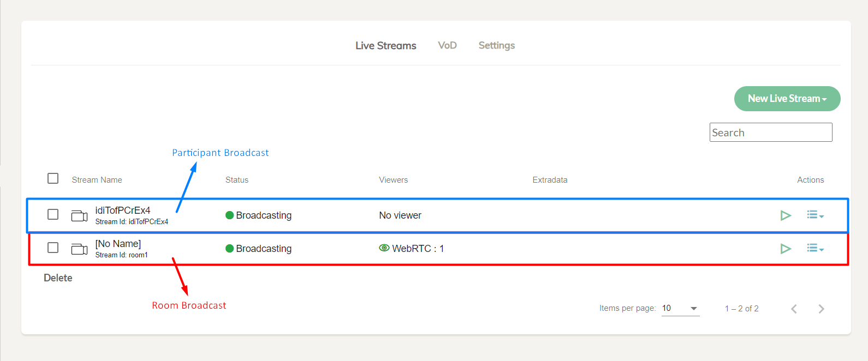Click camera icon beside [No Name] stream
The width and height of the screenshot is (868, 361).
(x=79, y=249)
